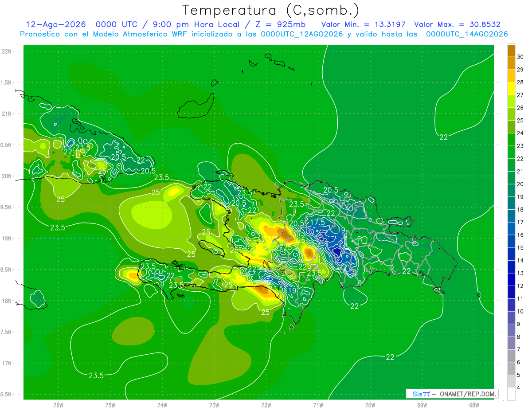The height and width of the screenshot is (411, 532).
Task: Pick the teal swatch between legend 18 and 19
Action: click(x=511, y=204)
